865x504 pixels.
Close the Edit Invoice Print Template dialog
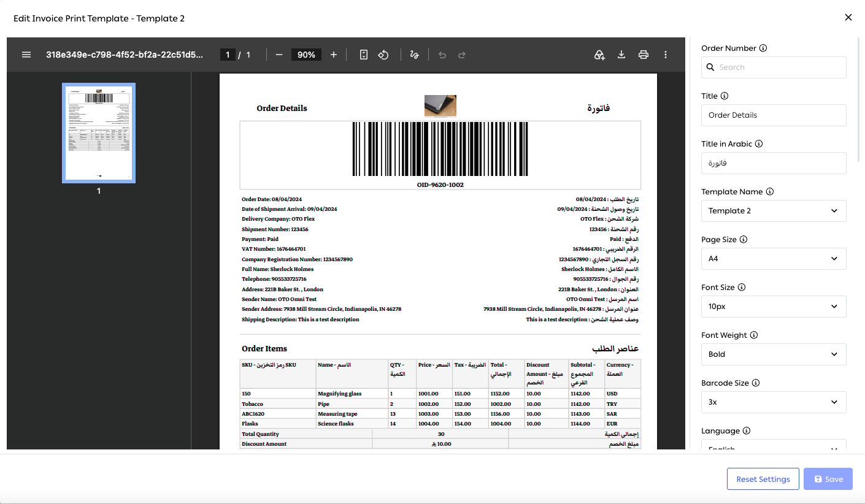[848, 17]
